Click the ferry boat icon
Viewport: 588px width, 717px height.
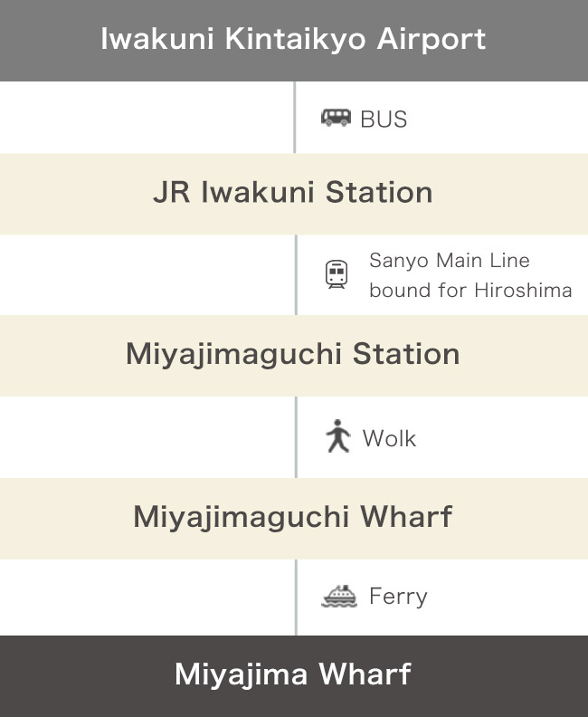coord(339,596)
